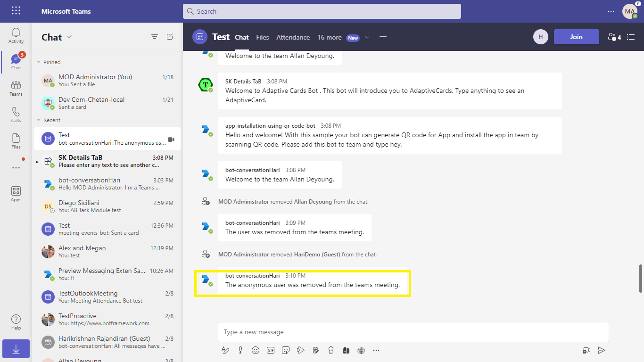Image resolution: width=644 pixels, height=362 pixels.
Task: Go to Teams in the left rail
Action: (x=16, y=89)
